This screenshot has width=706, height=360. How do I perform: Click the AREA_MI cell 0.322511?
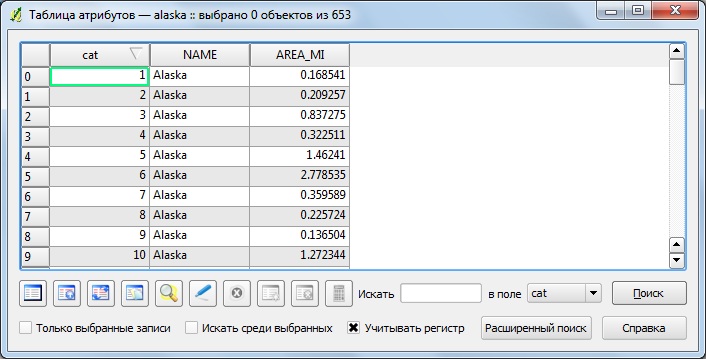(299, 136)
